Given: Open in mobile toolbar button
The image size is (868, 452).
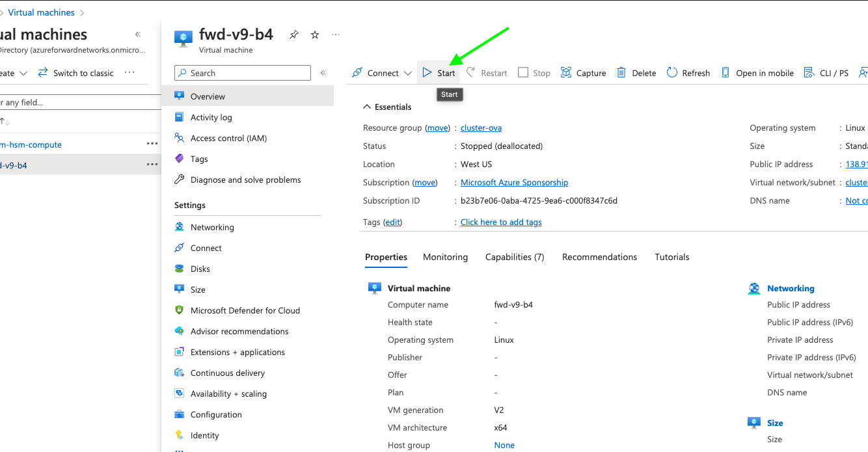Looking at the screenshot, I should point(757,73).
